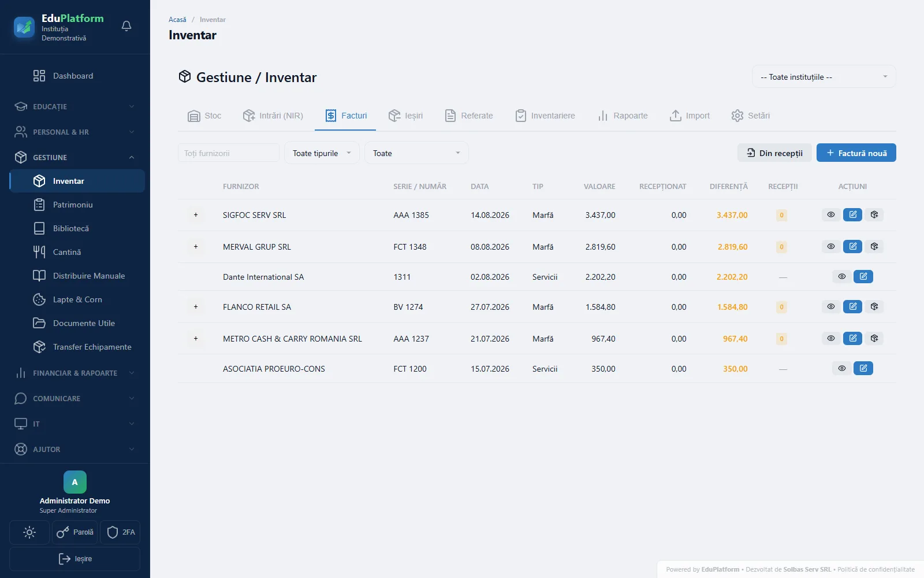View the ASOCIATIA PROEURO-CONS invoice details
924x578 pixels.
[842, 369]
